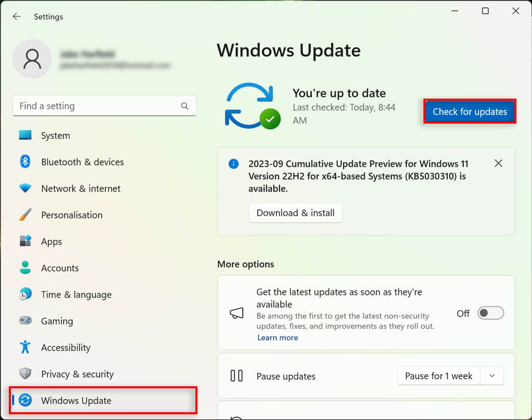Screen dimensions: 532x420
Task: Select Windows Update in sidebar
Action: (103, 400)
